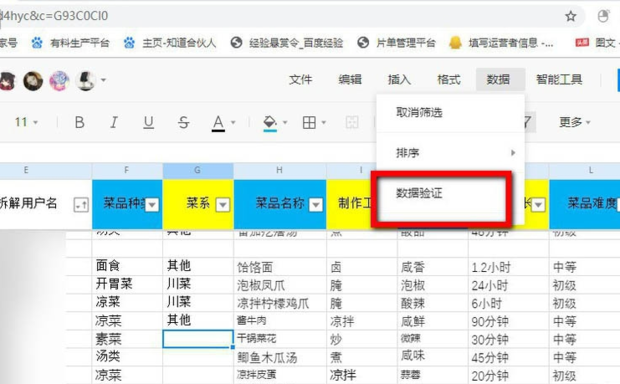Open the 智能工具 menu
The width and height of the screenshot is (620, 384).
[559, 79]
